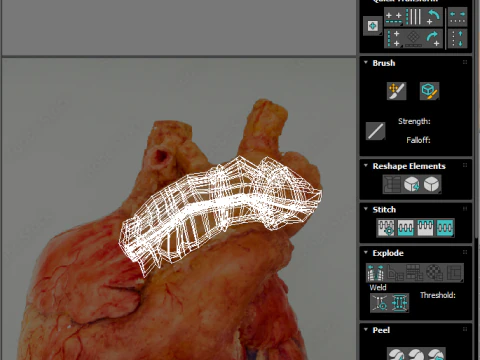Click the vertical-lines align icon in Quick Transform

point(413,17)
